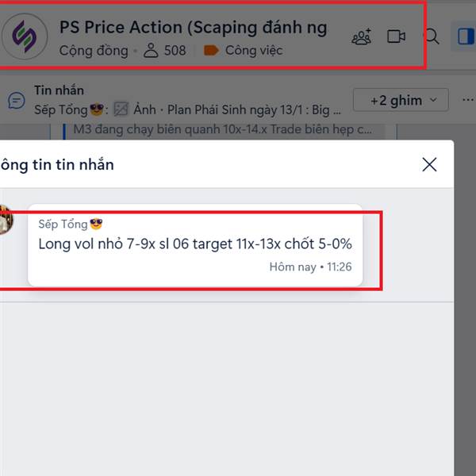
Task: Click the orange Công việc tag icon
Action: [211, 51]
